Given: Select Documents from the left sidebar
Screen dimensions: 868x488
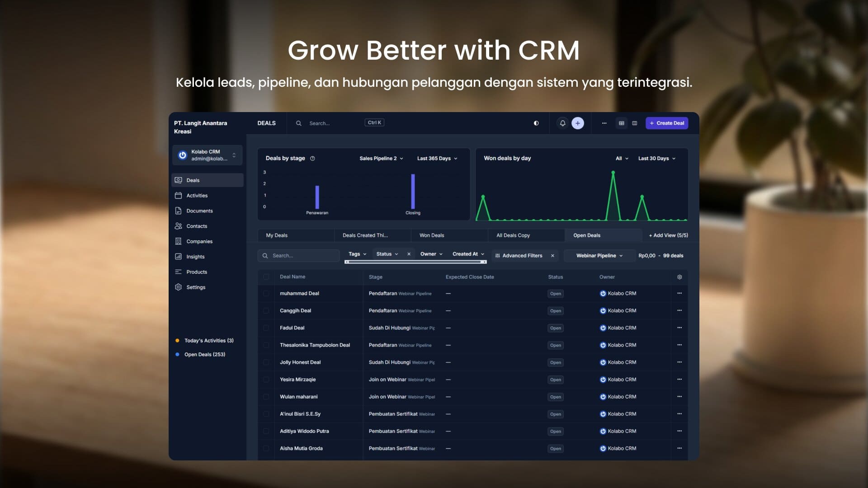Looking at the screenshot, I should click(x=199, y=211).
